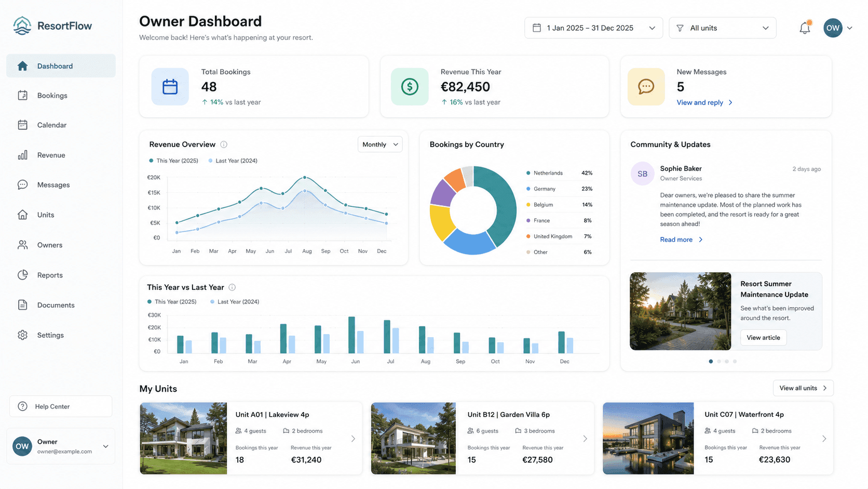Toggle Last Year (2024) legend in bar chart

pos(235,302)
